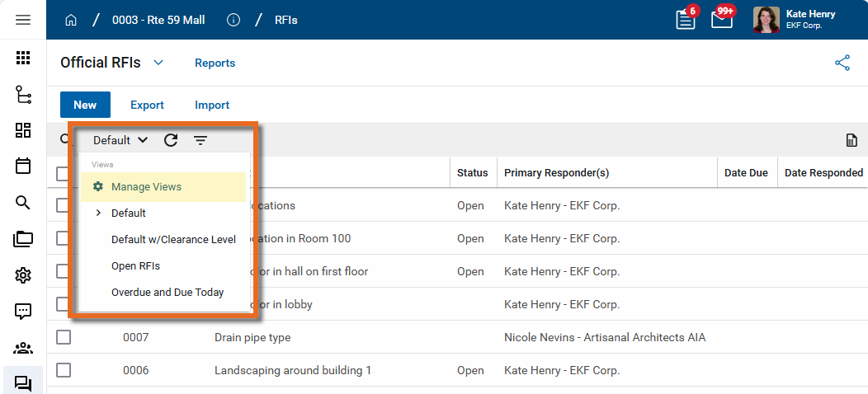The image size is (868, 394).
Task: Open the hamburger navigation menu
Action: pos(23,20)
